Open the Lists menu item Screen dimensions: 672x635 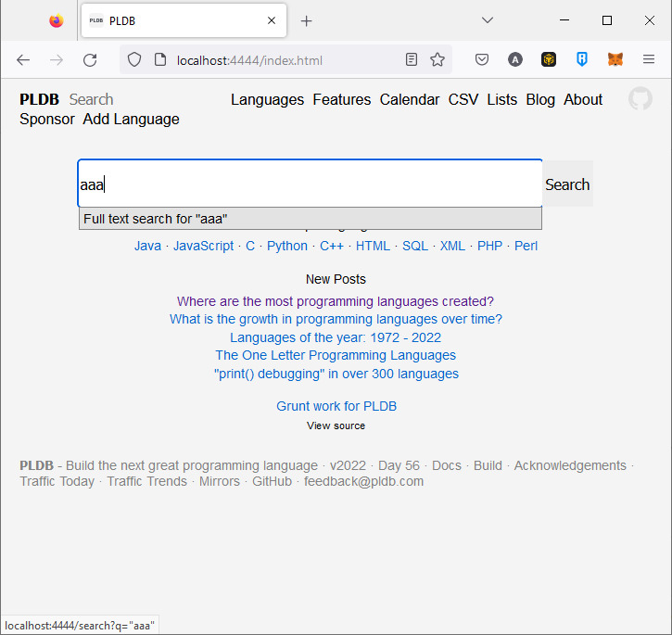click(501, 99)
